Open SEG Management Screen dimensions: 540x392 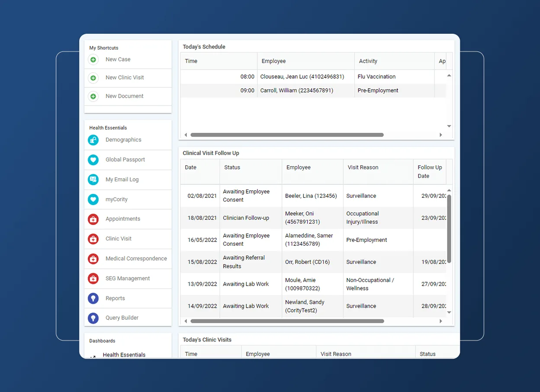click(128, 278)
